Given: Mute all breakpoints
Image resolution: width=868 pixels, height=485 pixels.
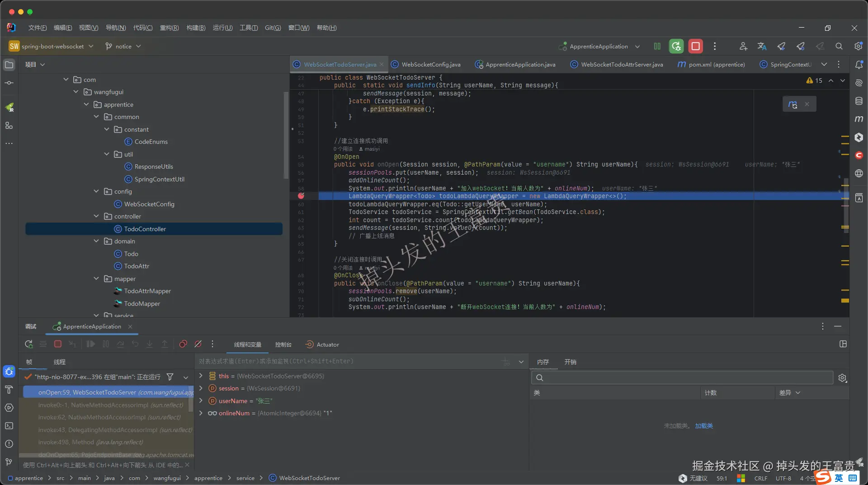Looking at the screenshot, I should [x=198, y=344].
